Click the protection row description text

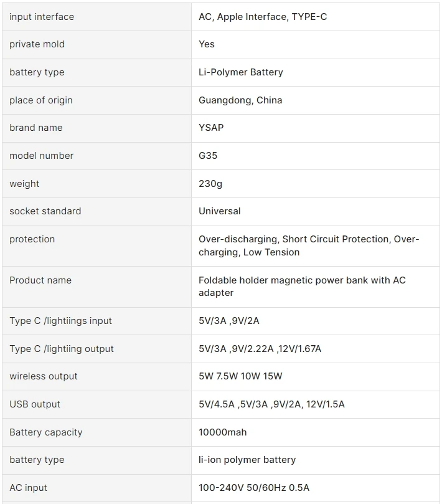coord(308,245)
